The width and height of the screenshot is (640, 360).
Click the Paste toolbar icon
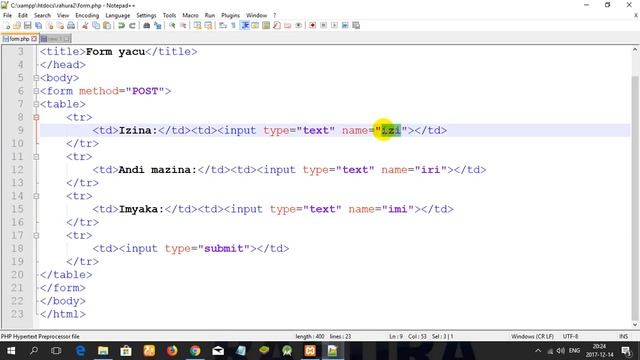point(107,25)
